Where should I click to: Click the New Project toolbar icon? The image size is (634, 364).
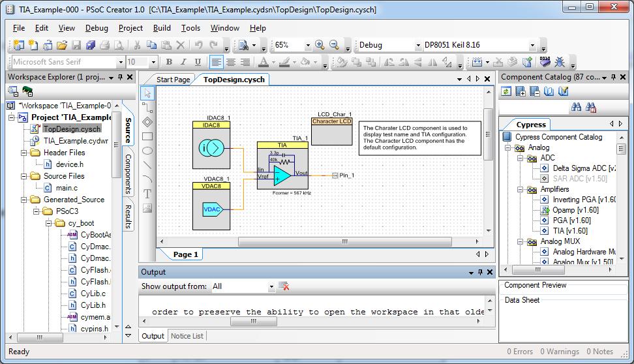19,45
